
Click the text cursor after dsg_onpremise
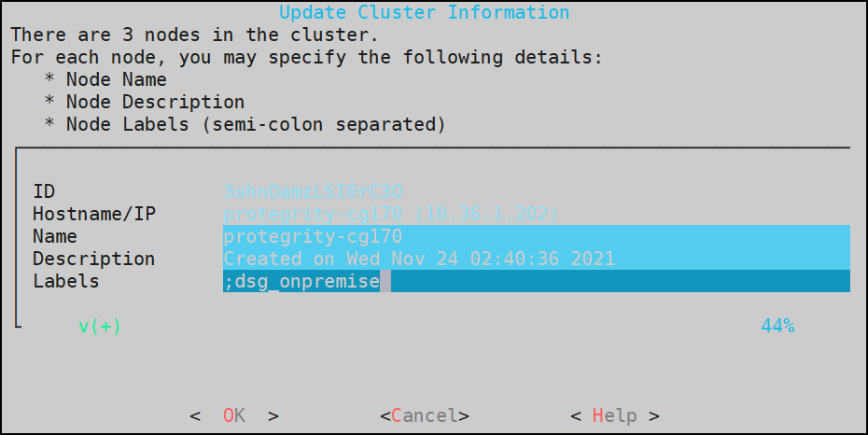385,281
